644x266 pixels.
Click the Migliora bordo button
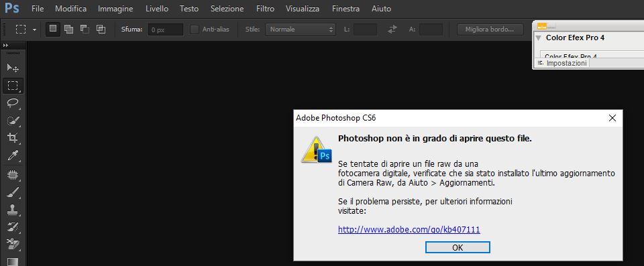coord(490,29)
